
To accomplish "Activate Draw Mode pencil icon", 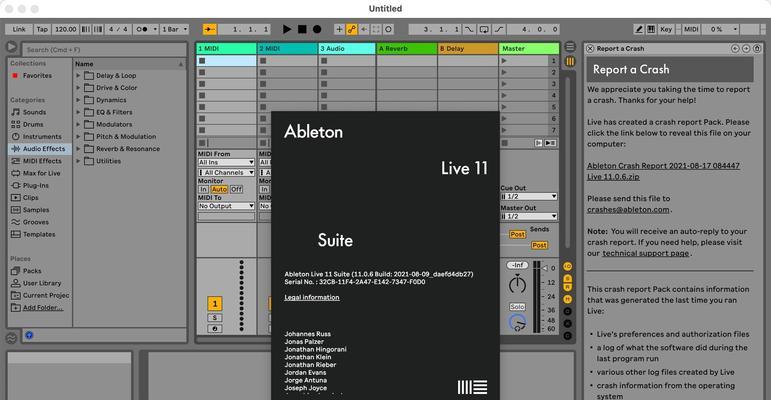I will (x=639, y=30).
